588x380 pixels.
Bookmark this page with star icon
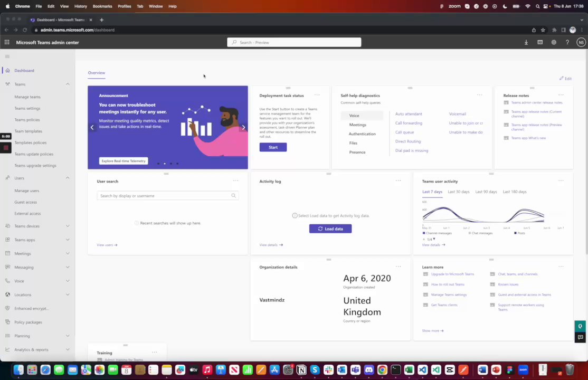543,30
